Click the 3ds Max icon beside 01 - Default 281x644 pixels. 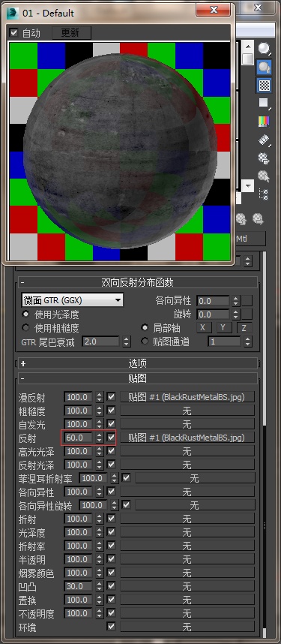tap(12, 14)
